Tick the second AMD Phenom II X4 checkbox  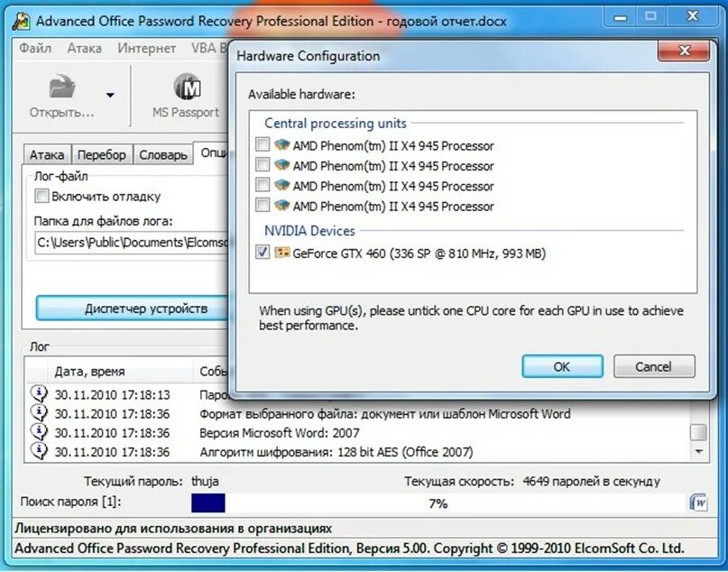click(263, 165)
